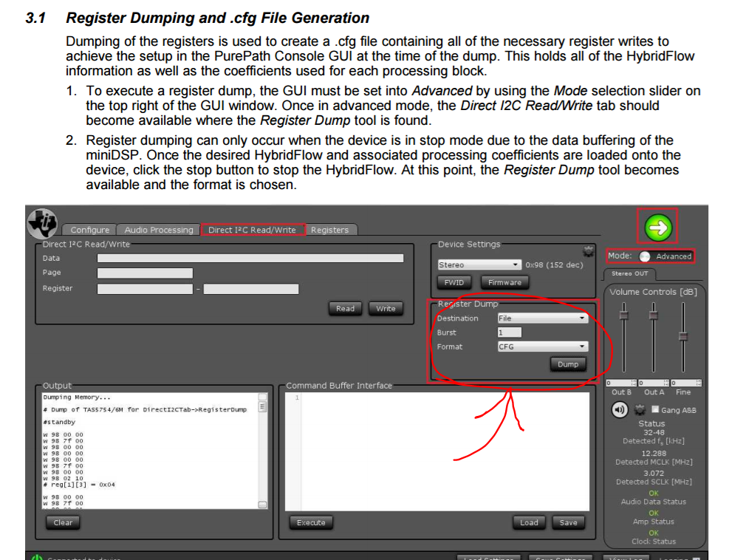Image resolution: width=729 pixels, height=560 pixels.
Task: Click the OK above Clock Status
Action: tap(654, 533)
